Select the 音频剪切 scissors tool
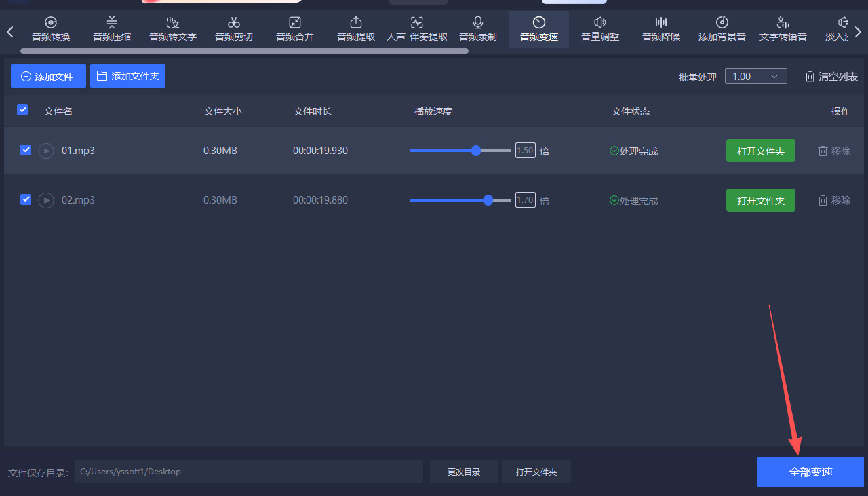 [234, 29]
